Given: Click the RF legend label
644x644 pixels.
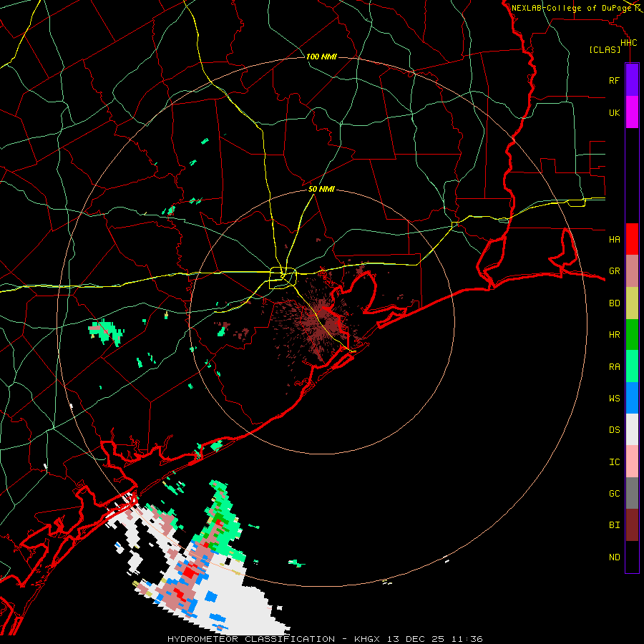Looking at the screenshot, I should coord(614,80).
